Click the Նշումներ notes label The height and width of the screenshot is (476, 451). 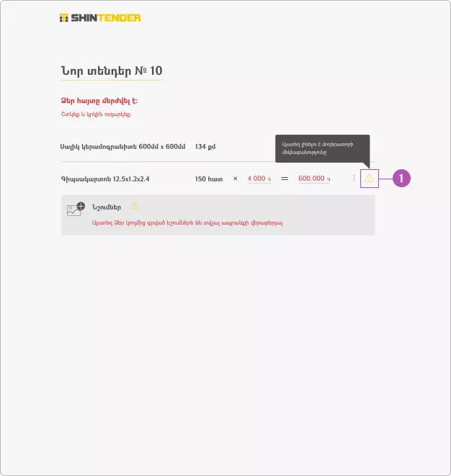(107, 207)
